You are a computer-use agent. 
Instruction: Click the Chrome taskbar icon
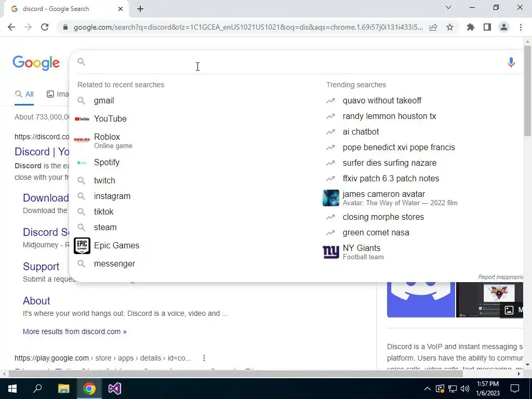pyautogui.click(x=89, y=389)
